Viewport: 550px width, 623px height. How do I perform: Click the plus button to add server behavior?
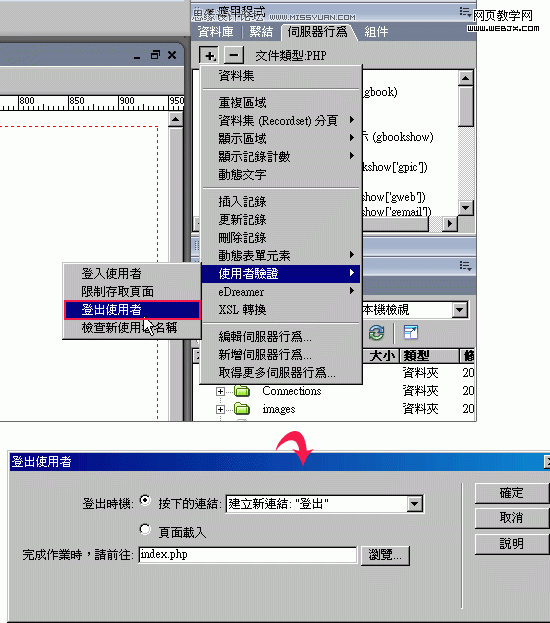[x=209, y=55]
